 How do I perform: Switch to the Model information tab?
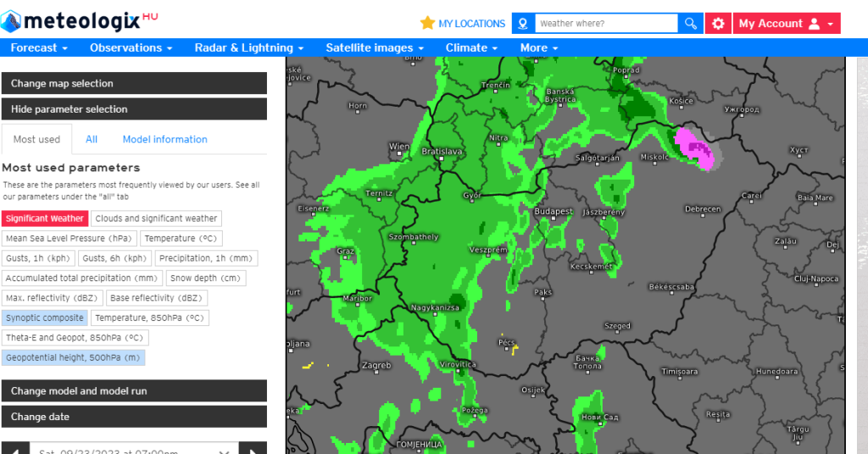[164, 140]
